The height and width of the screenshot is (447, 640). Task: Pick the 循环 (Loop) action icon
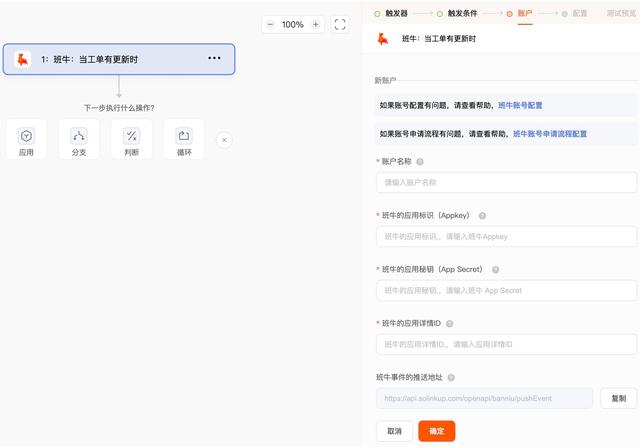pos(184,139)
